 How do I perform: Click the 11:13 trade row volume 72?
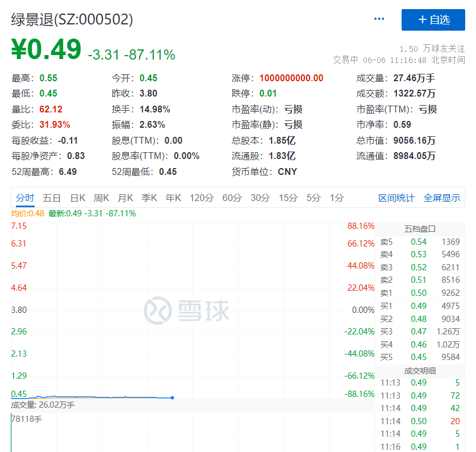point(420,396)
